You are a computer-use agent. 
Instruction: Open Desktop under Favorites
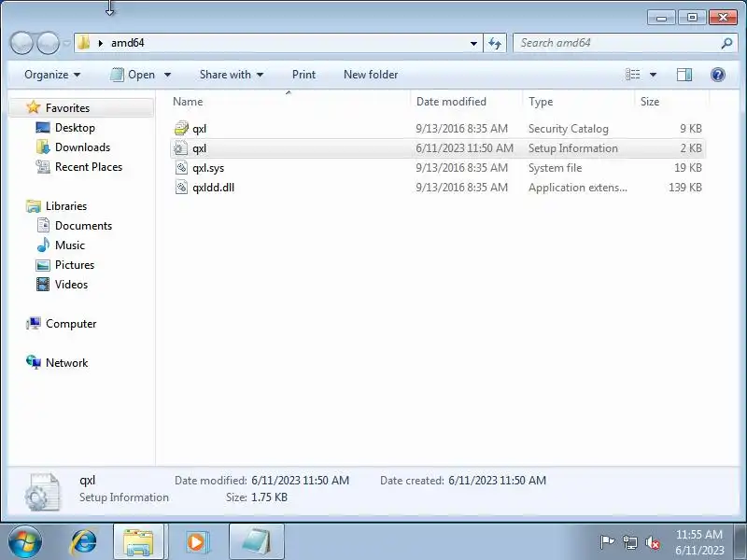point(75,128)
